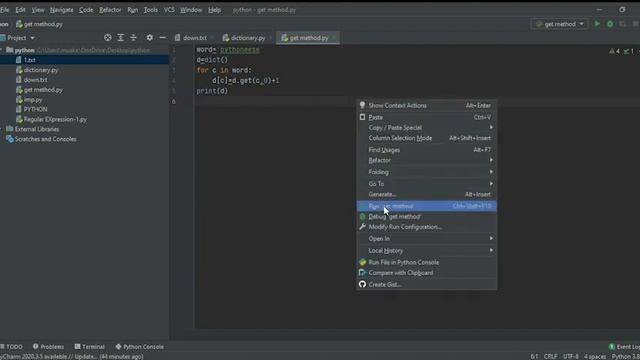This screenshot has height=360, width=640.
Task: Open the Event Log
Action: click(624, 347)
